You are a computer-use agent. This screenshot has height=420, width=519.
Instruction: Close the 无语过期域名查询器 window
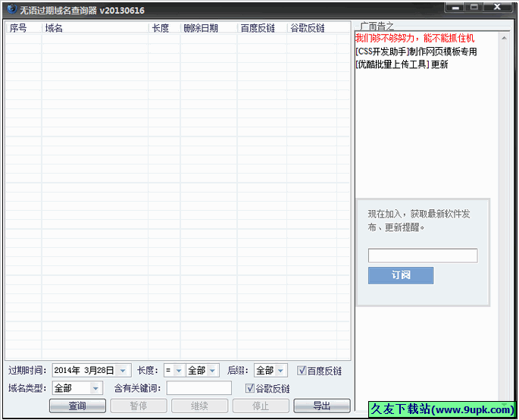tap(498, 7)
